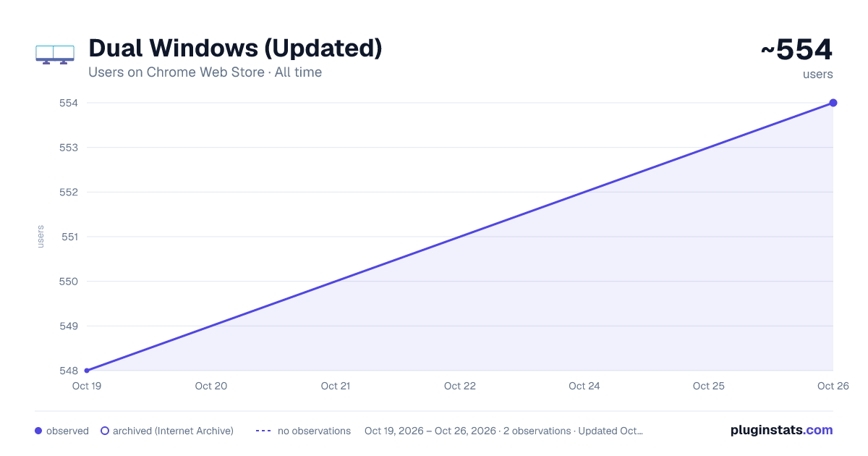Screen dimensions: 868x456
Task: Click the archived (Internet Archive) legend text
Action: tap(173, 431)
